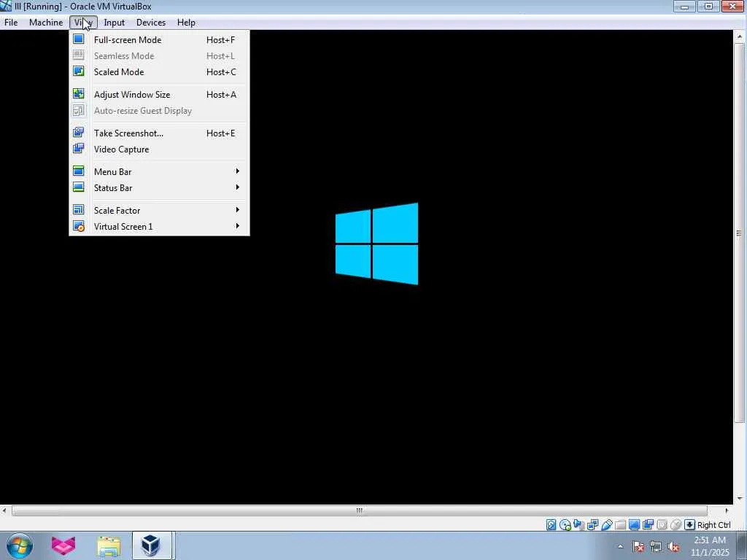Click the host key keyboard-capture icon

tap(689, 525)
